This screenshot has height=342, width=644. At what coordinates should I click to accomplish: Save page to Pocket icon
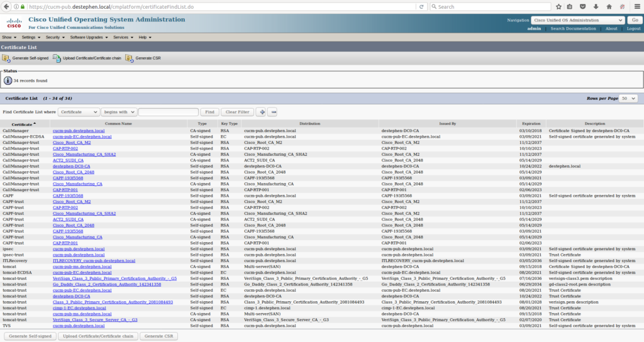582,6
